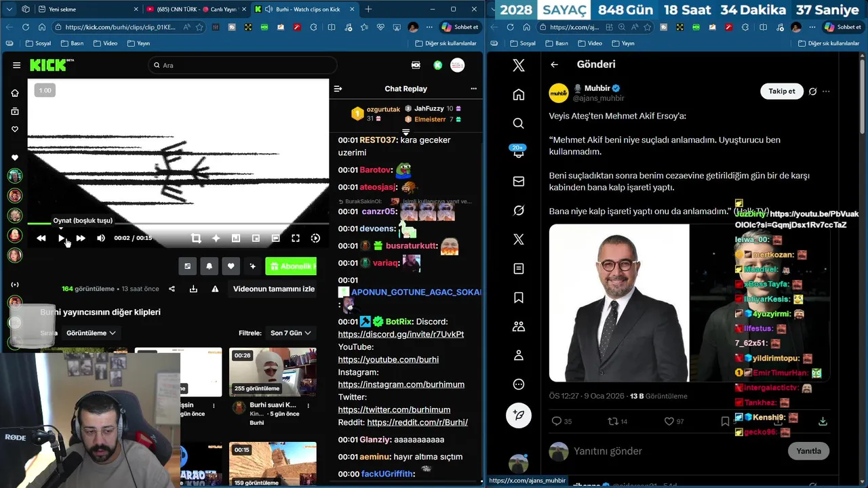Expand the chat leaderboard handle
This screenshot has height=488, width=868.
tap(406, 132)
